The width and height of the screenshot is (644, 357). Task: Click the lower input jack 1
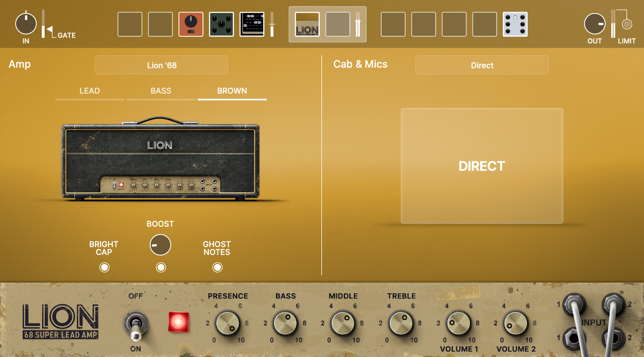point(573,339)
